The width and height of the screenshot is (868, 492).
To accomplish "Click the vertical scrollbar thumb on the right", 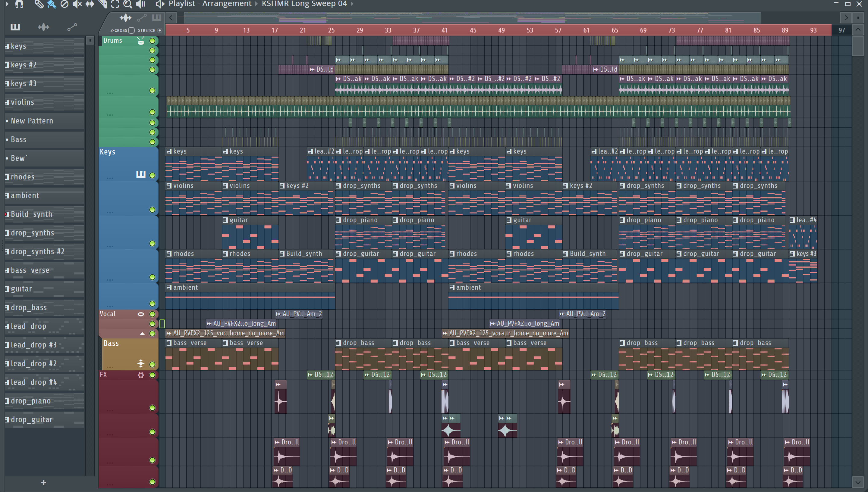I will point(858,46).
